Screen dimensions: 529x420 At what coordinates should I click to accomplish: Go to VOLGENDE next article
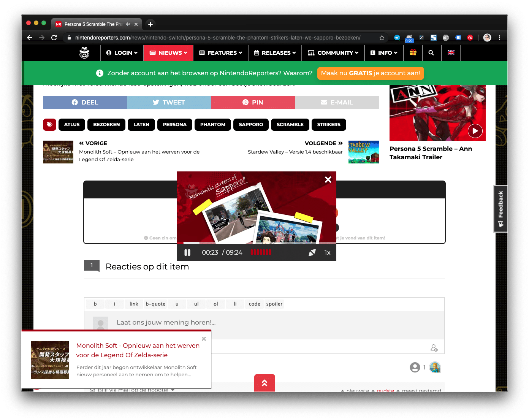(324, 143)
